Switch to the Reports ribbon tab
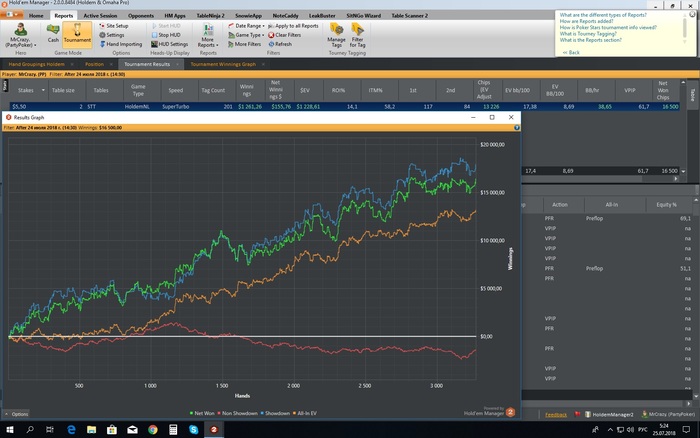 click(x=63, y=16)
